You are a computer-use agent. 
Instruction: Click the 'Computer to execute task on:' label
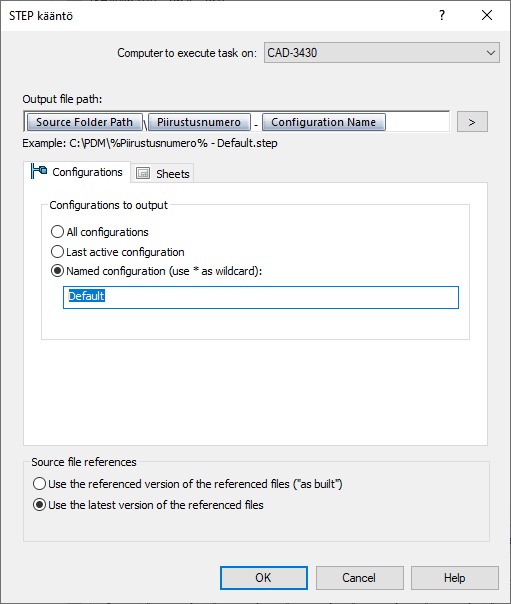click(x=187, y=53)
